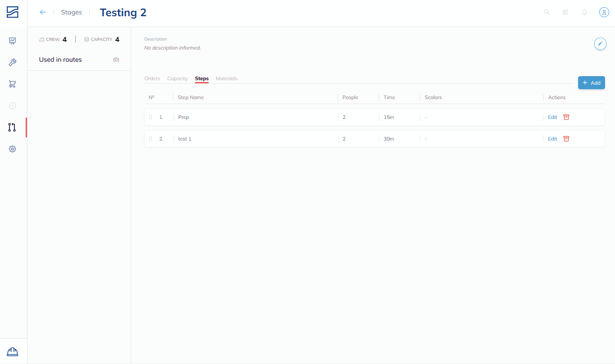This screenshot has height=364, width=615.
Task: Edit the Prep step
Action: click(x=552, y=117)
